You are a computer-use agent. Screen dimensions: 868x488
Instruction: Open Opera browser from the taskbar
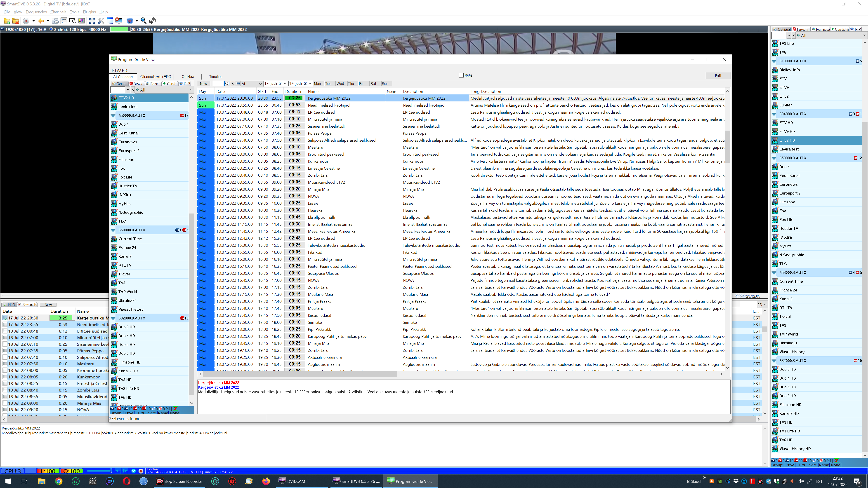coord(127,481)
